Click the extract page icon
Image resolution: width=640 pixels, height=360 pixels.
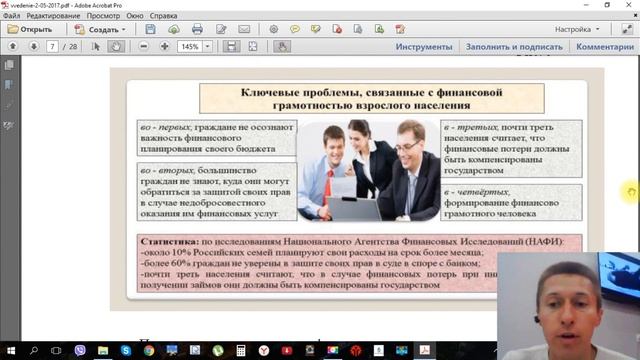358,29
